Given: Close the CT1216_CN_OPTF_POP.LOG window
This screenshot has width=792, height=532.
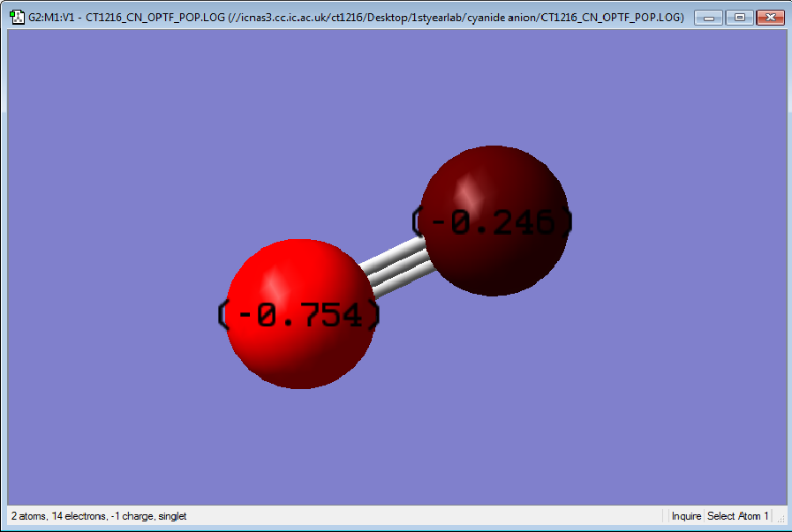Looking at the screenshot, I should (x=770, y=18).
